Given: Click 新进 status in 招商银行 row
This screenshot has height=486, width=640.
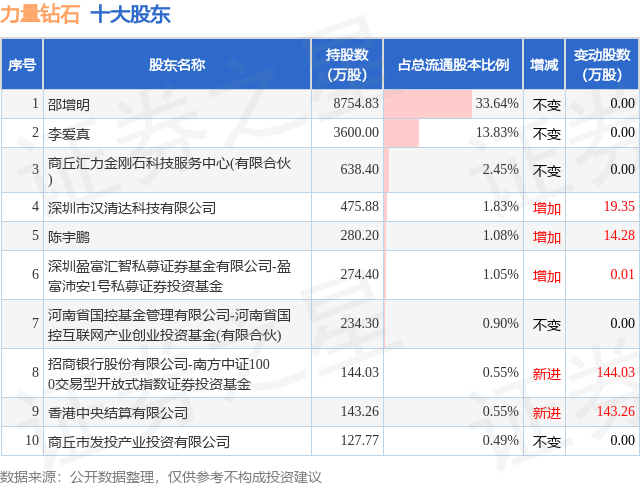Looking at the screenshot, I should coord(547,373).
